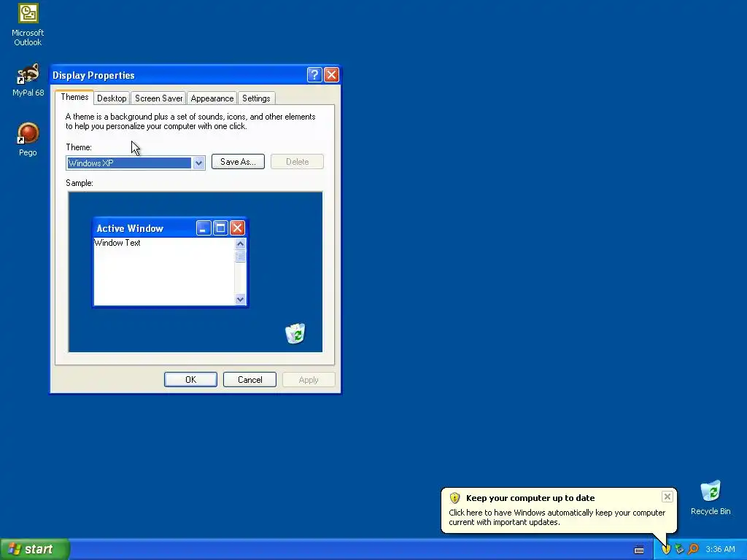Confirm with the OK button
Screen dimensions: 747x560
190,379
